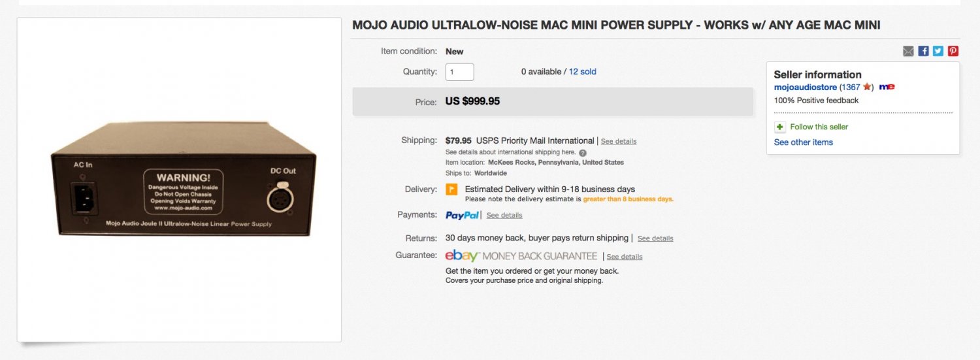View seller feedback score 1367
The height and width of the screenshot is (360, 980).
(851, 87)
